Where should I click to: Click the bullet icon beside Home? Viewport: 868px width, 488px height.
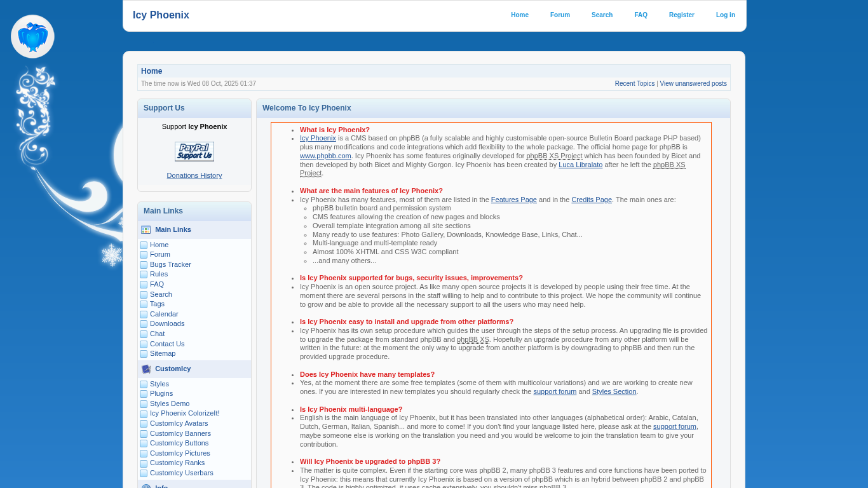click(144, 245)
